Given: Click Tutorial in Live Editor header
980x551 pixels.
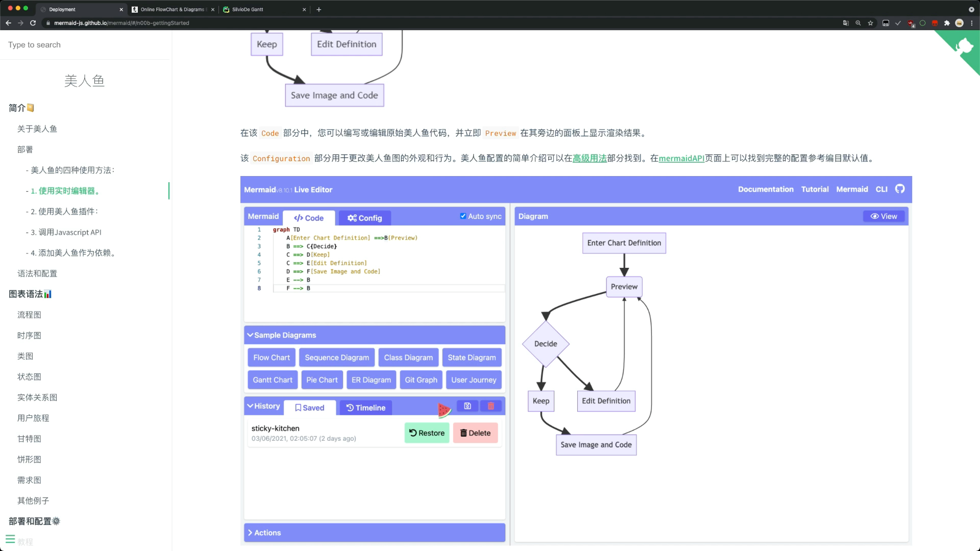Looking at the screenshot, I should (x=815, y=189).
